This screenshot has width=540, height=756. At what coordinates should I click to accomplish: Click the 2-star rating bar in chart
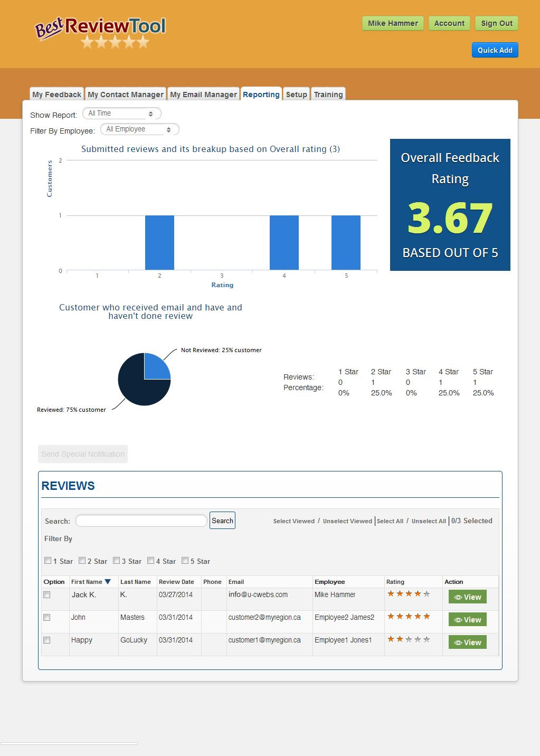point(159,242)
